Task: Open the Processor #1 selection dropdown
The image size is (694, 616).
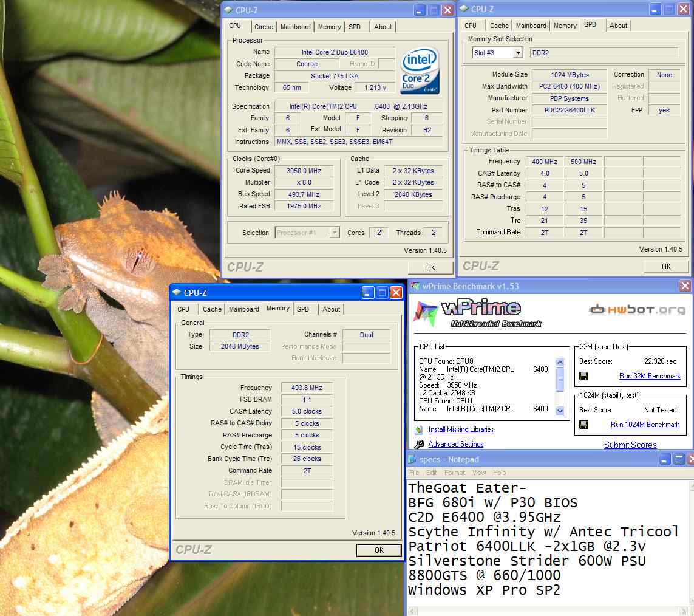Action: pos(335,233)
